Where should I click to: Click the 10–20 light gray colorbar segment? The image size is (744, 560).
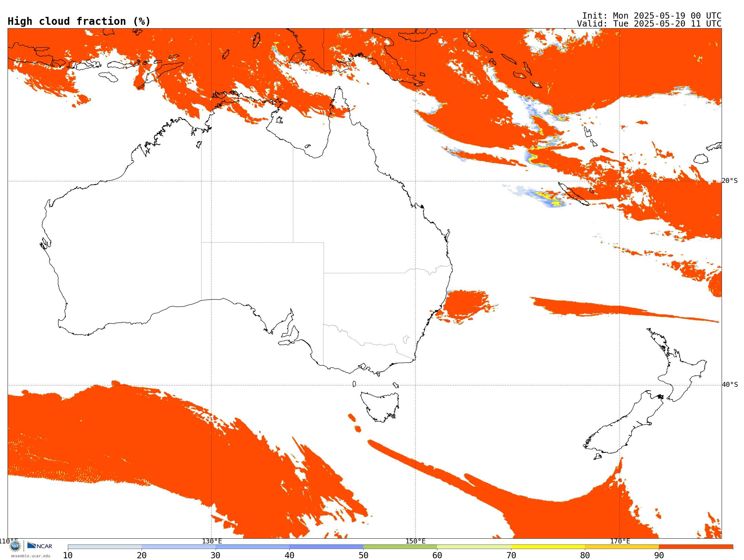[105, 547]
